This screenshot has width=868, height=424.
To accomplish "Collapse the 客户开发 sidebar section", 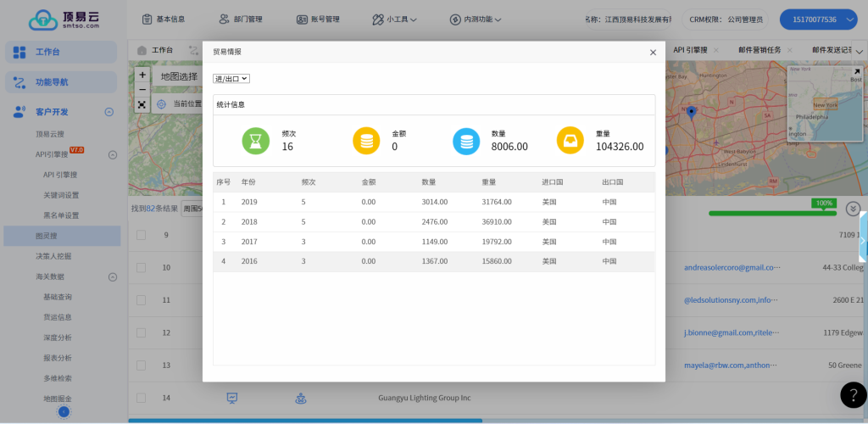I will (109, 112).
